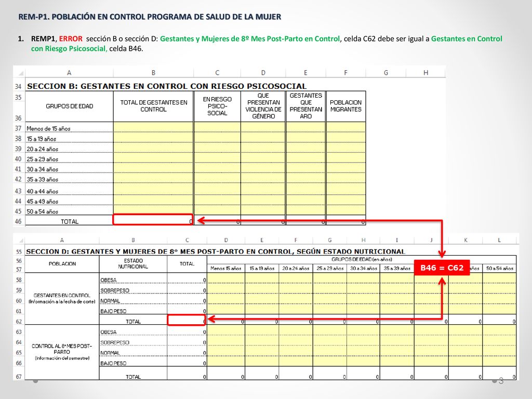This screenshot has height=399, width=532.
Task: Click the 'ESTADO NUTRICIONAL' header
Action: tap(133, 263)
